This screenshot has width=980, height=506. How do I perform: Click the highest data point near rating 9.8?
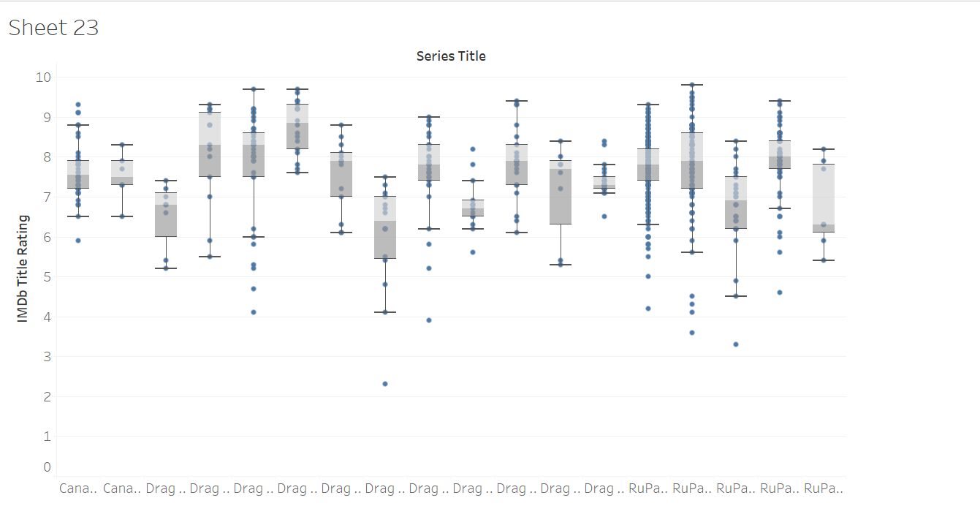point(692,85)
